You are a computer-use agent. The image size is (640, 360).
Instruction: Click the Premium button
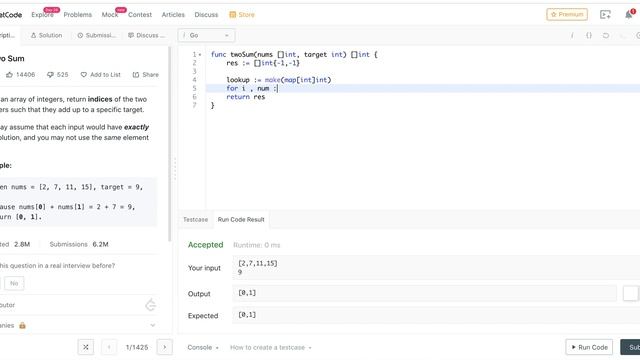[x=567, y=15]
